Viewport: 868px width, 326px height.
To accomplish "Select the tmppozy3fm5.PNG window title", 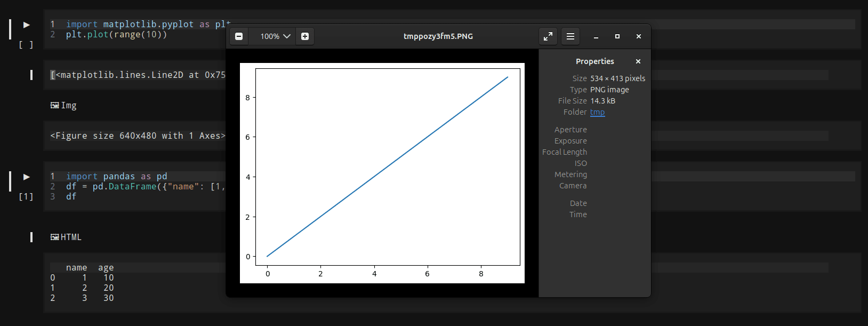I will coord(438,36).
